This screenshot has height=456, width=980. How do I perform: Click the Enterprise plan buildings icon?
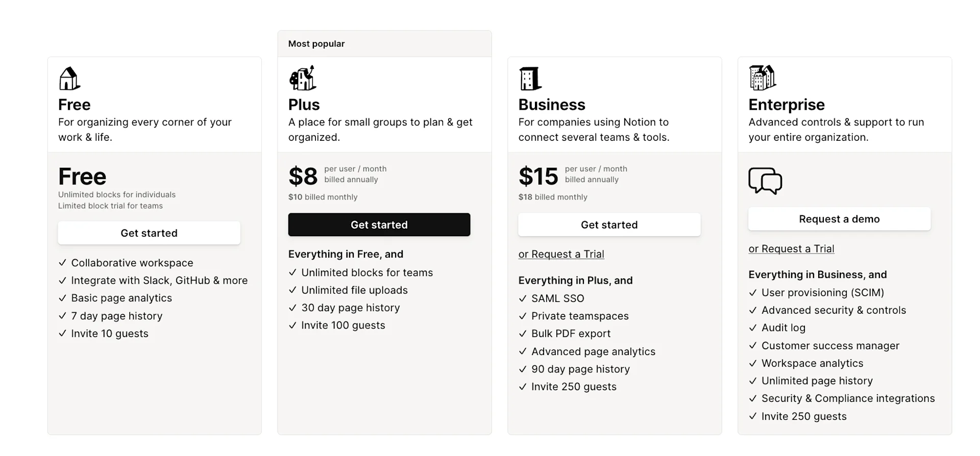coord(762,78)
